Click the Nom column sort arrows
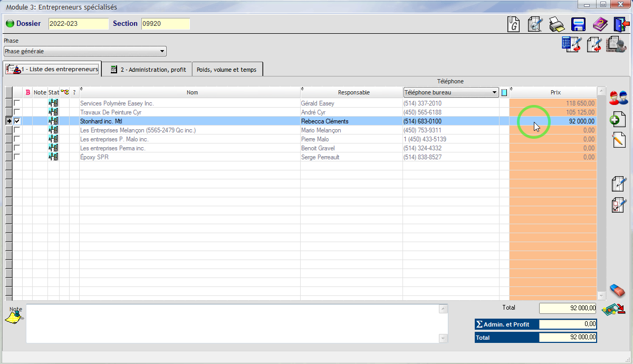Viewport: 633px width, 364px height. point(81,89)
